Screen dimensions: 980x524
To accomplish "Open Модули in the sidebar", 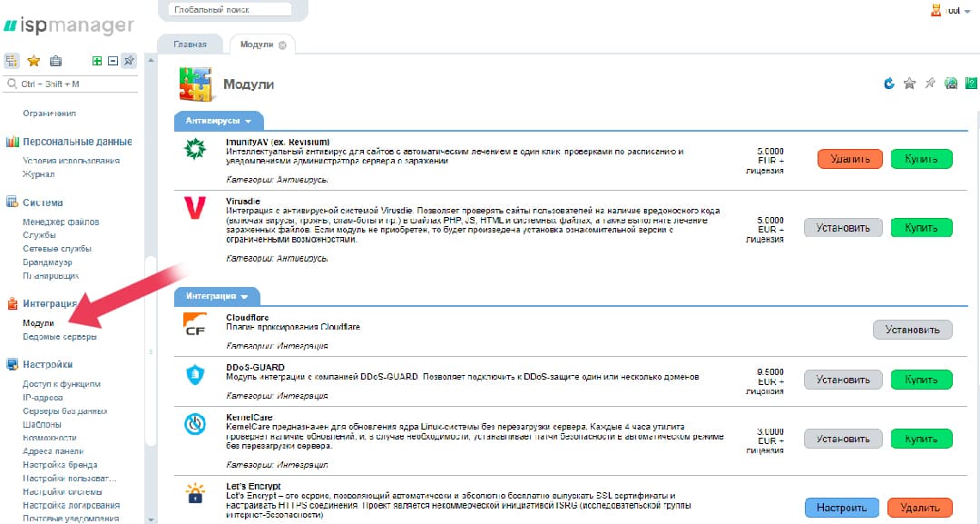I will click(38, 323).
